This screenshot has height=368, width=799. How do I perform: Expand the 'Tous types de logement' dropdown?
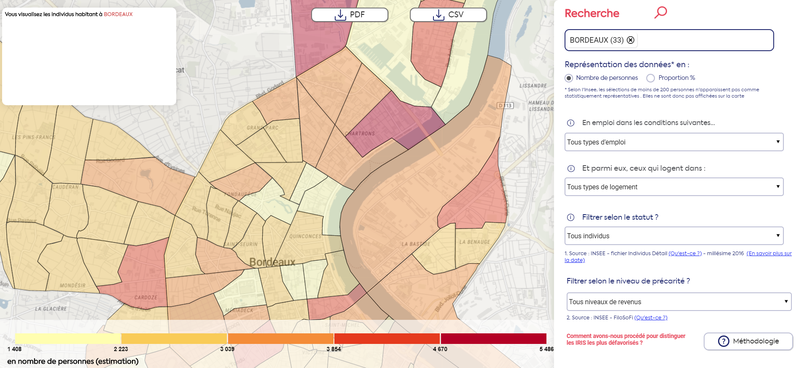point(674,187)
